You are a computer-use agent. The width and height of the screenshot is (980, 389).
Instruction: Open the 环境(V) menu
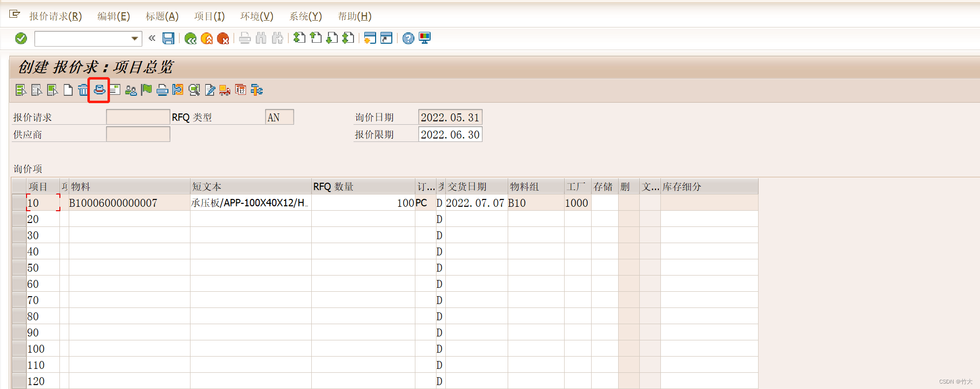[x=257, y=16]
